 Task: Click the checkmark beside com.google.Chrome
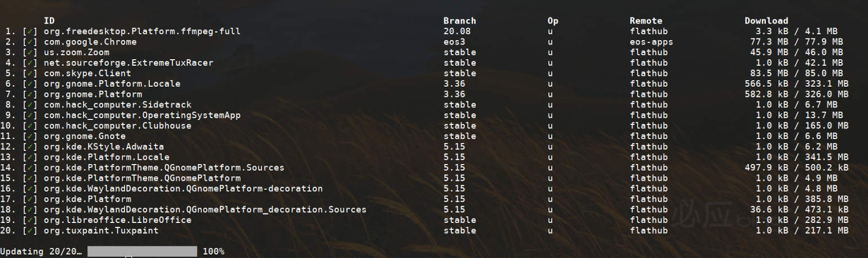(x=29, y=42)
